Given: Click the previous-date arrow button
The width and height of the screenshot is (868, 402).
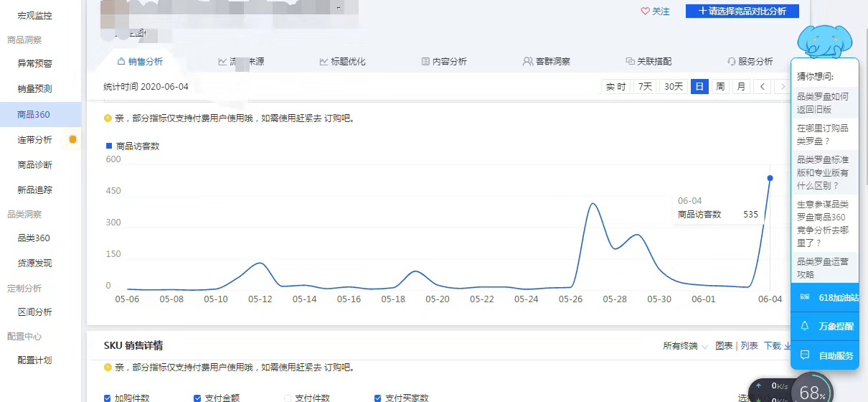Looking at the screenshot, I should point(762,87).
